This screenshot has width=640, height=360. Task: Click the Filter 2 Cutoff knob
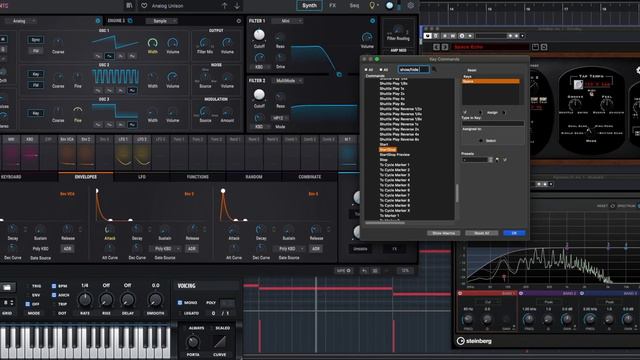coord(259,95)
